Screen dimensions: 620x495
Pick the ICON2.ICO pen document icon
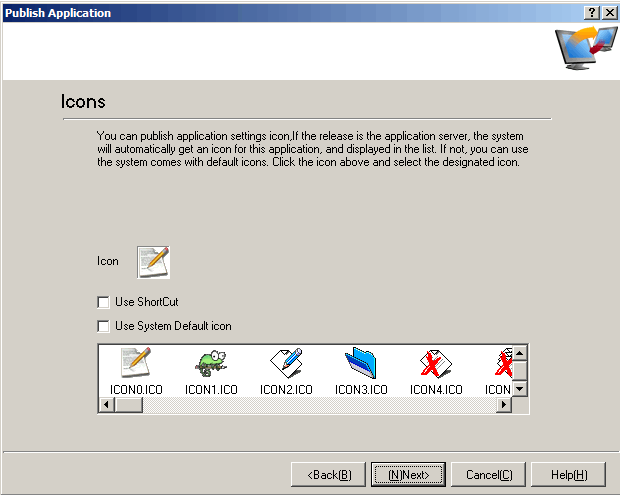click(286, 364)
